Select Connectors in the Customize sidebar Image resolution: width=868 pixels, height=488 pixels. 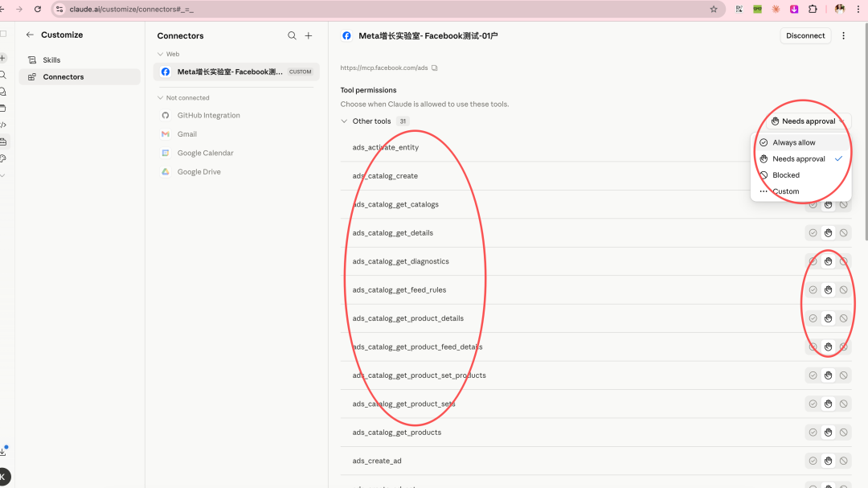[x=80, y=77]
